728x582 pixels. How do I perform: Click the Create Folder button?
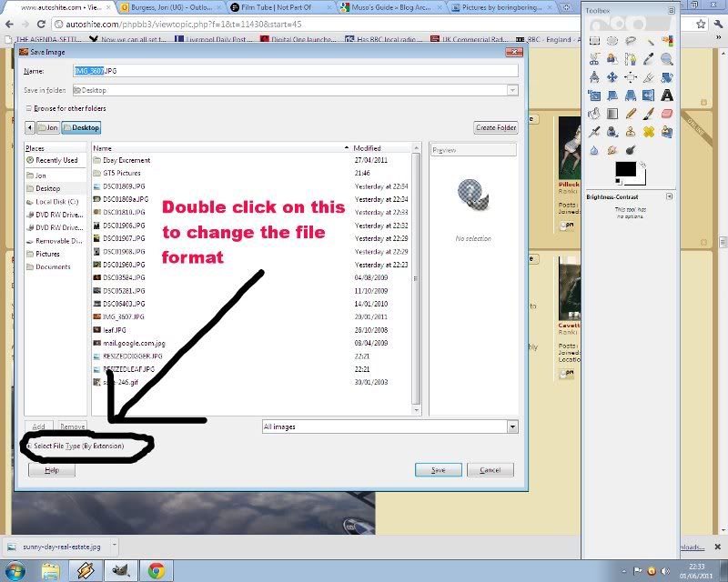tap(495, 128)
